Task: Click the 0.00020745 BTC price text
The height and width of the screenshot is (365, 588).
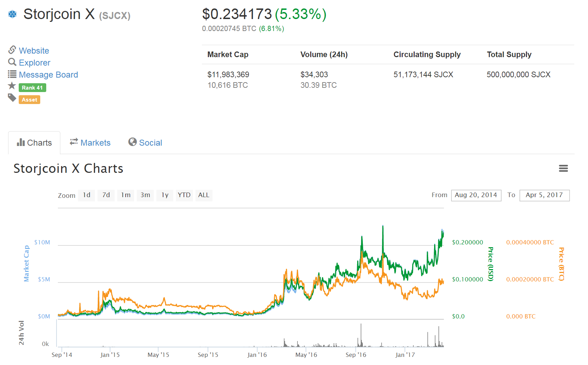Action: click(229, 29)
